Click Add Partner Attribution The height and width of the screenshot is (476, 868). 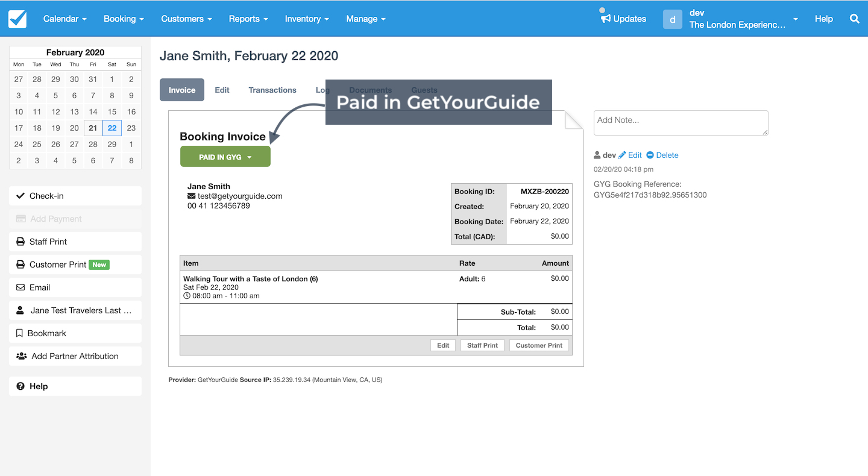[x=75, y=356]
